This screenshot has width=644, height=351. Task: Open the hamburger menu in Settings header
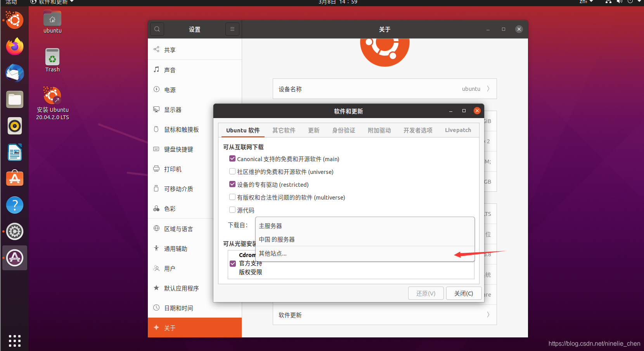click(x=232, y=29)
